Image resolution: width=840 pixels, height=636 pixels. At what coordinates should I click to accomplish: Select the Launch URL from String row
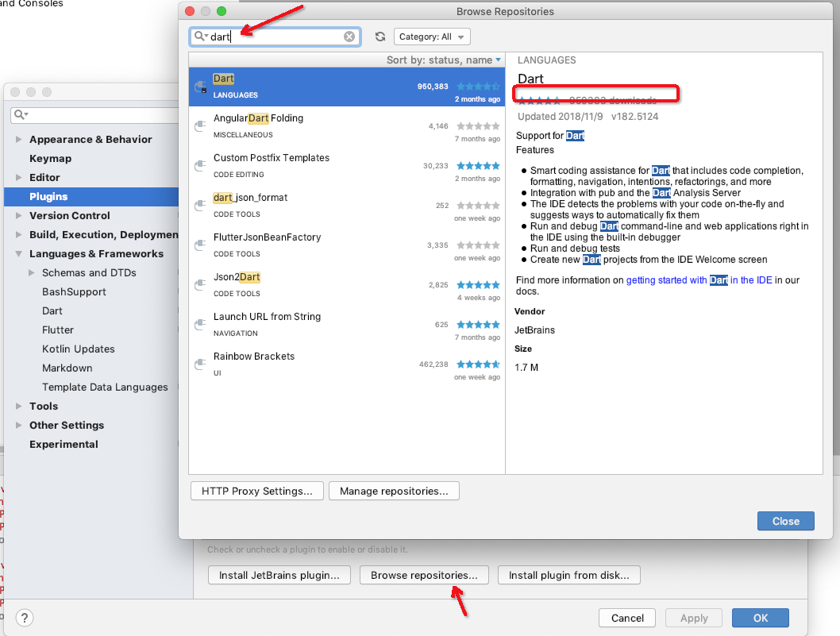pos(347,324)
